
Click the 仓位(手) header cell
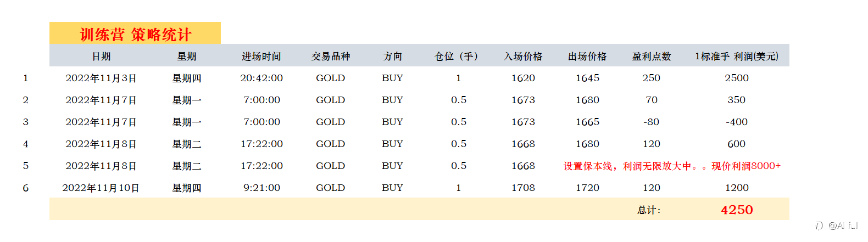[x=458, y=56]
